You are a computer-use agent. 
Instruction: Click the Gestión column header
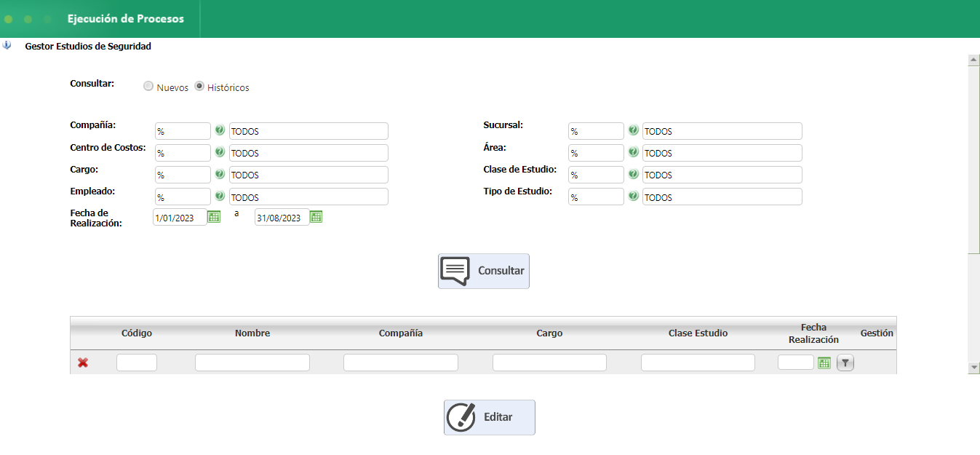click(877, 333)
